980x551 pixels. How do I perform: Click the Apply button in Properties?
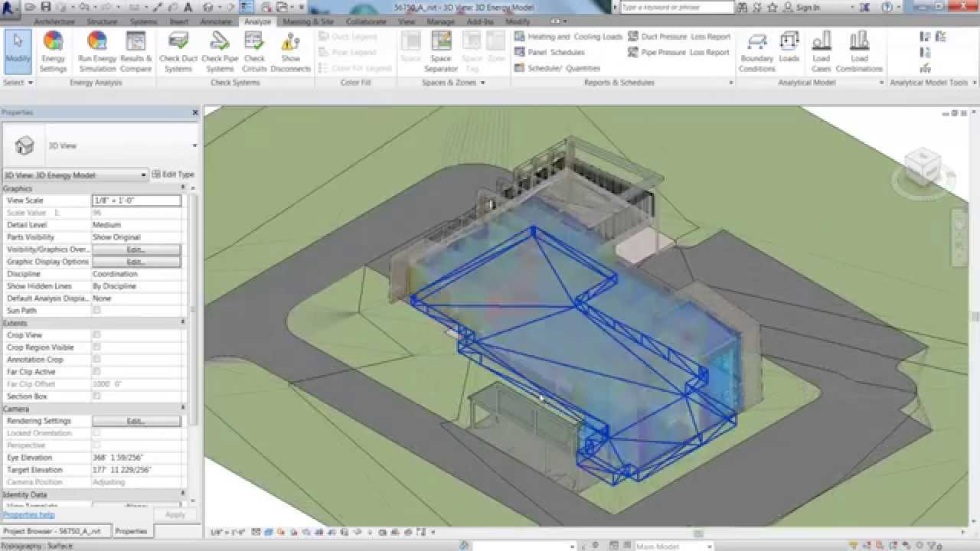click(x=175, y=514)
